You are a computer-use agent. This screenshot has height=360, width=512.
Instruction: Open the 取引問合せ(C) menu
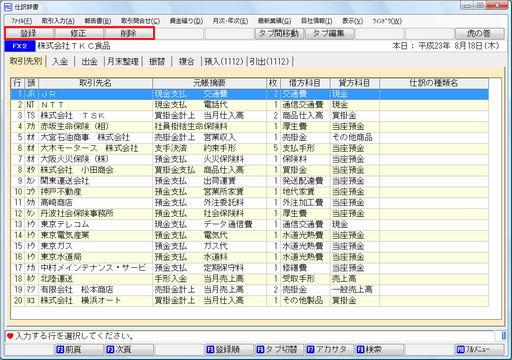click(x=140, y=21)
